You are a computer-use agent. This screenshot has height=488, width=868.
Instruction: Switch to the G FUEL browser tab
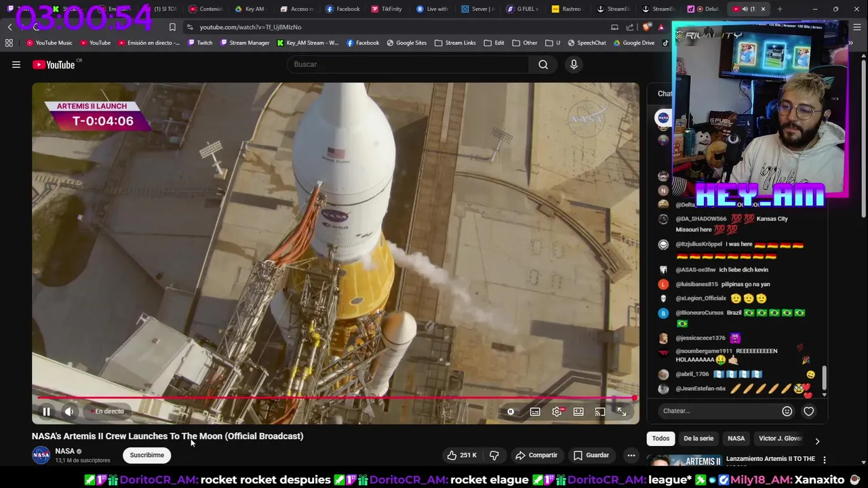coord(523,9)
